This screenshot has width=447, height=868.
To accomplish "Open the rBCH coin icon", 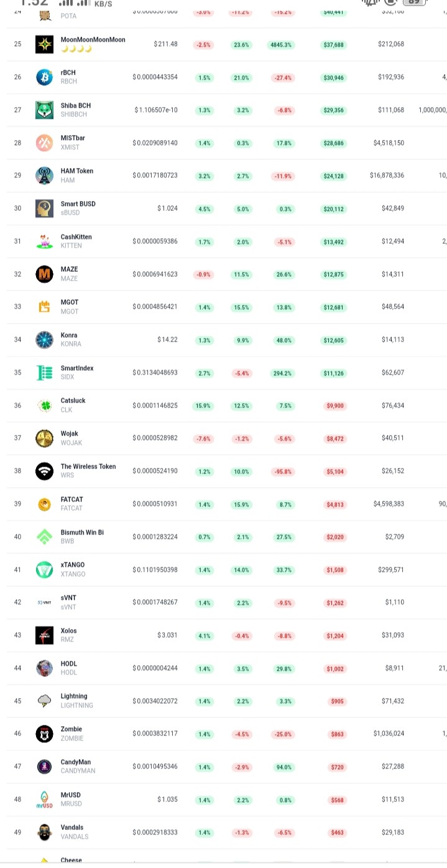I will point(44,77).
